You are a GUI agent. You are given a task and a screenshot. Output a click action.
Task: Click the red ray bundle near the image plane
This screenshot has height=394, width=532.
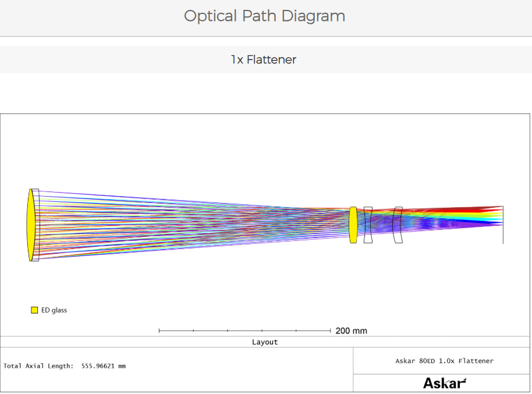pyautogui.click(x=483, y=209)
